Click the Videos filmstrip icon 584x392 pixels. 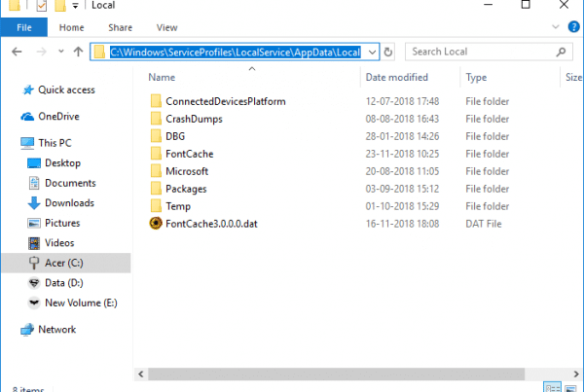tap(34, 243)
